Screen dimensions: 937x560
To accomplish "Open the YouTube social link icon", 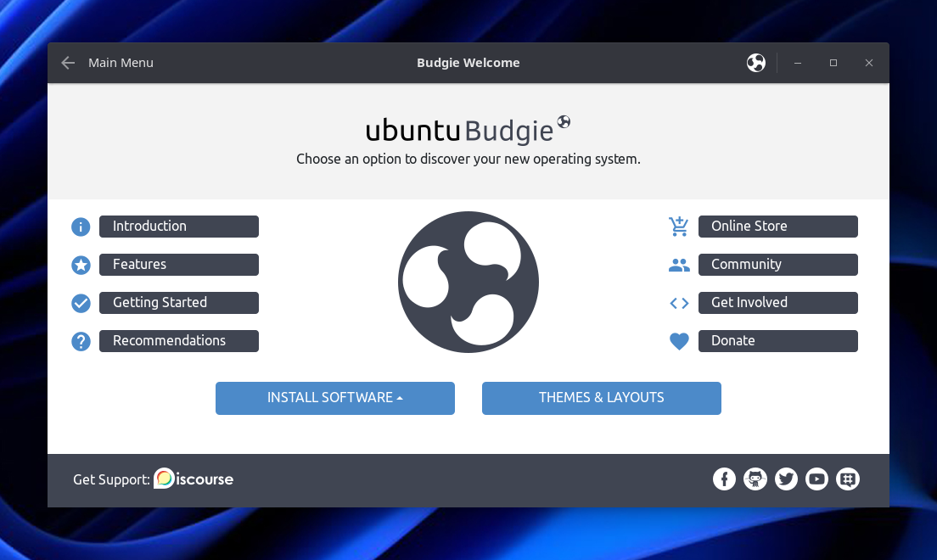I will (x=816, y=479).
